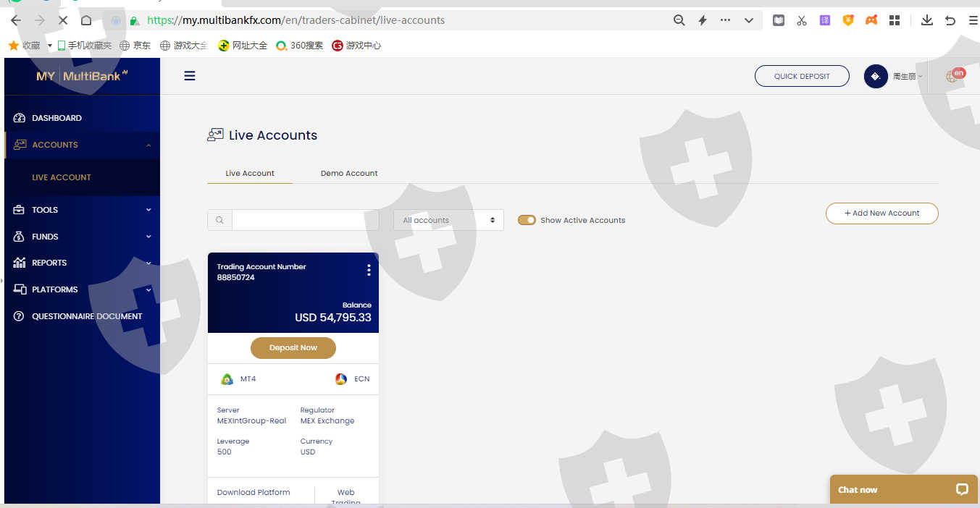Image resolution: width=980 pixels, height=508 pixels.
Task: Click the balance USD 54,795.33
Action: pos(333,318)
